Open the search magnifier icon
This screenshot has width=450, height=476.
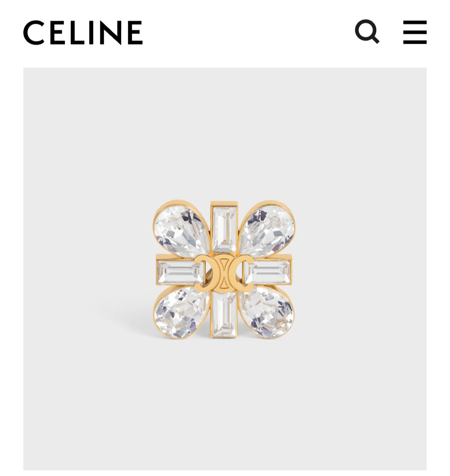coord(367,32)
